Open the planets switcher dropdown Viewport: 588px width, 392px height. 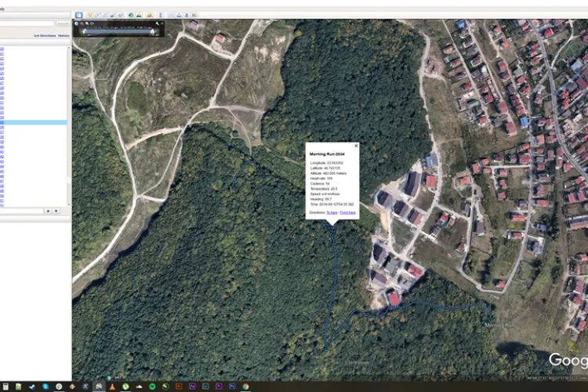coord(149,15)
